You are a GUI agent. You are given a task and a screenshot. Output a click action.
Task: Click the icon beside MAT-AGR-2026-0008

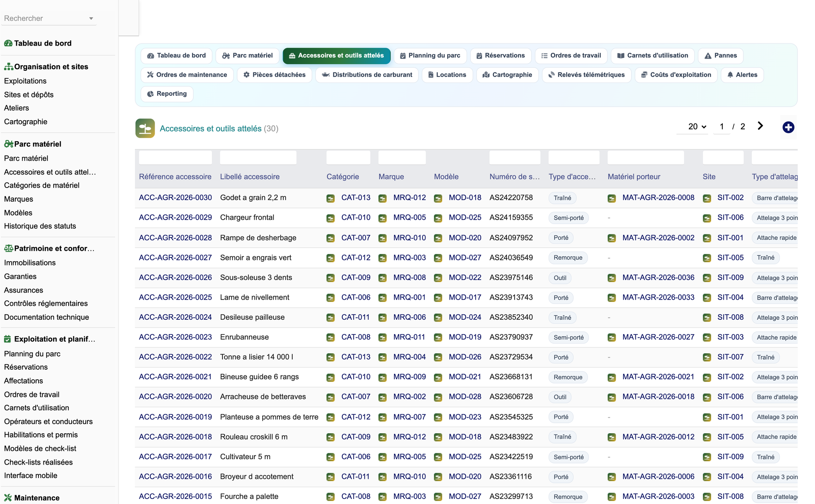click(x=612, y=198)
